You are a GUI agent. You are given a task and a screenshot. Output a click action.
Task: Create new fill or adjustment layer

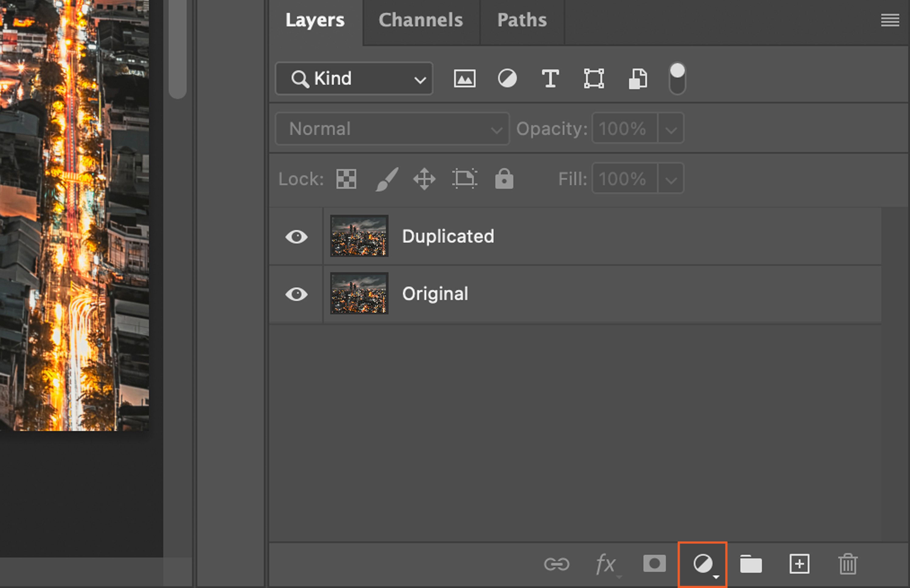703,564
